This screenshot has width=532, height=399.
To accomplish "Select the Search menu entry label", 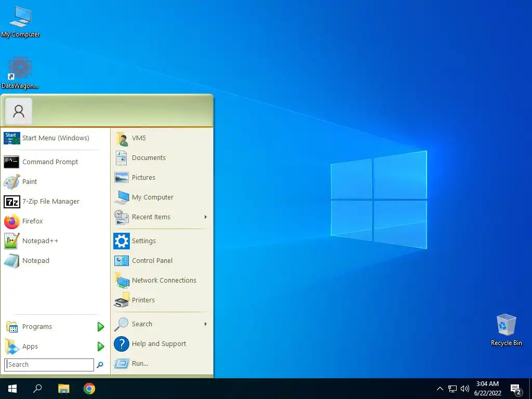I will [x=142, y=324].
